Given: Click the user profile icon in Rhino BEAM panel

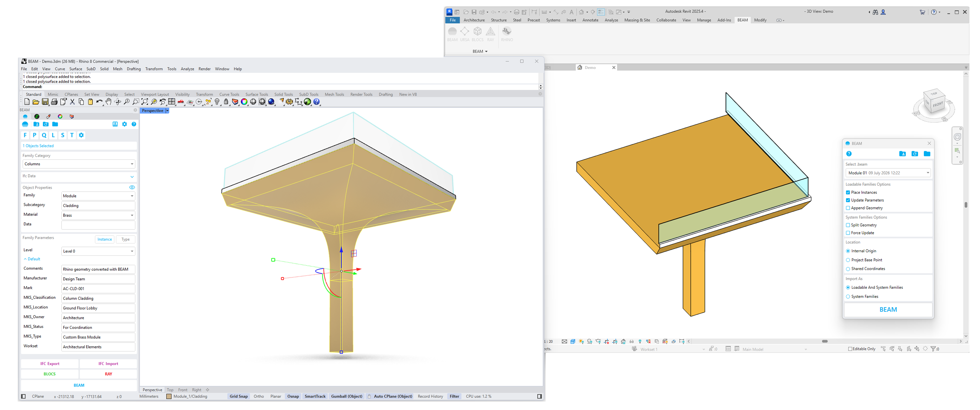Looking at the screenshot, I should (x=115, y=124).
